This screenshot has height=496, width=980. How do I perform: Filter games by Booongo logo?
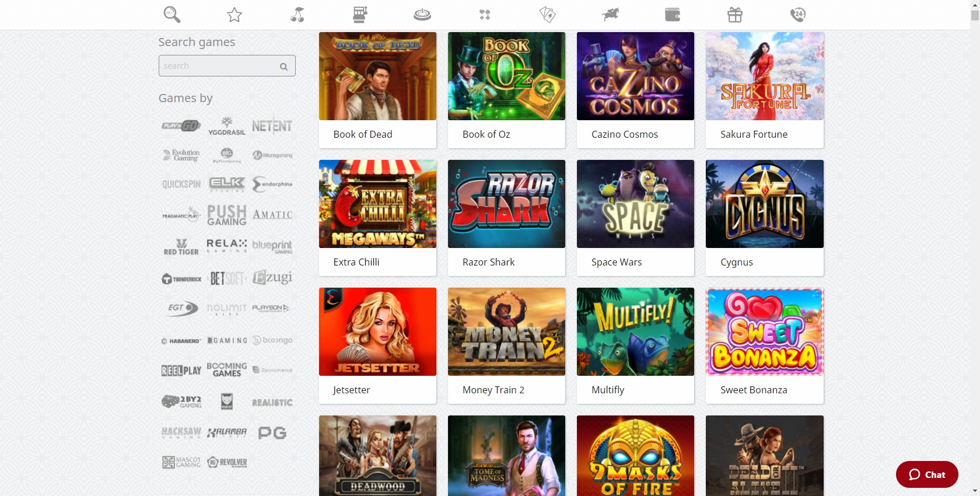(x=272, y=340)
